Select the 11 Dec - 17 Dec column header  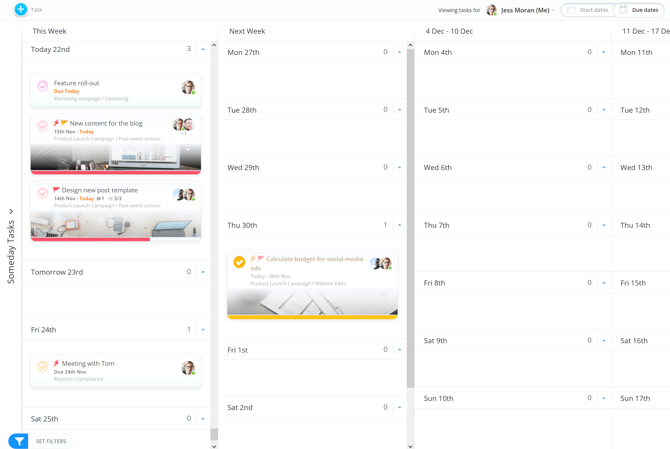click(x=646, y=31)
